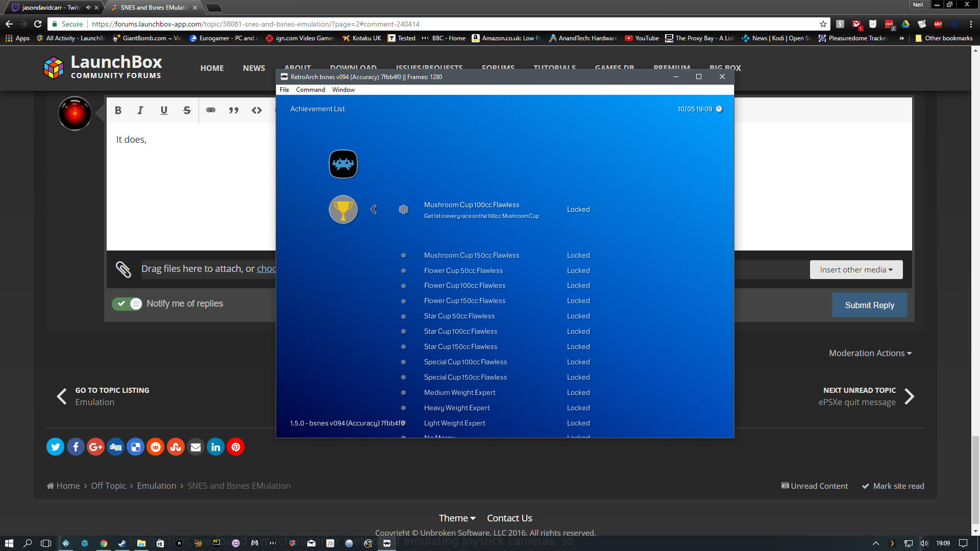Open the Theme dropdown in footer
This screenshot has height=551, width=980.
457,518
